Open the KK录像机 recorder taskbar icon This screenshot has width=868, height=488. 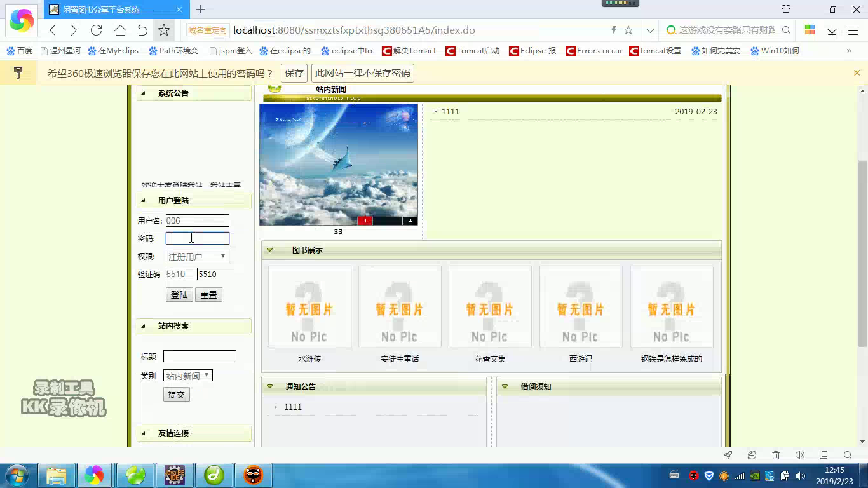click(253, 475)
